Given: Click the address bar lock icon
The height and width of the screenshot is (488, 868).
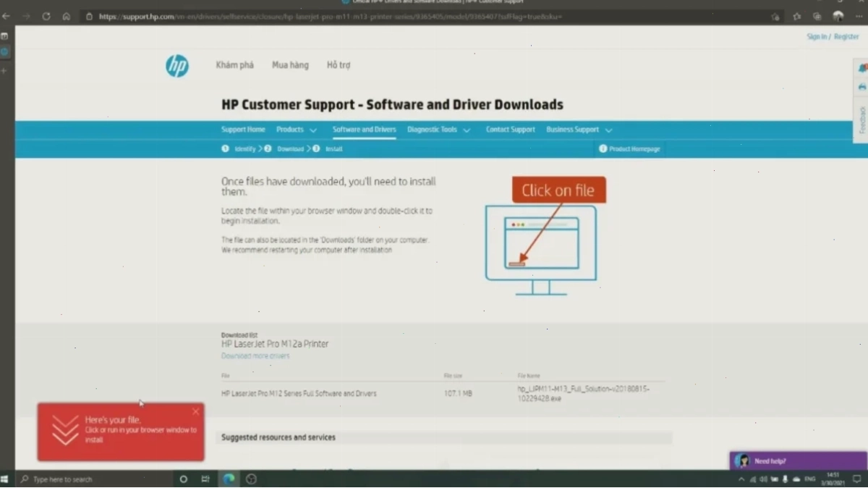Looking at the screenshot, I should (89, 16).
